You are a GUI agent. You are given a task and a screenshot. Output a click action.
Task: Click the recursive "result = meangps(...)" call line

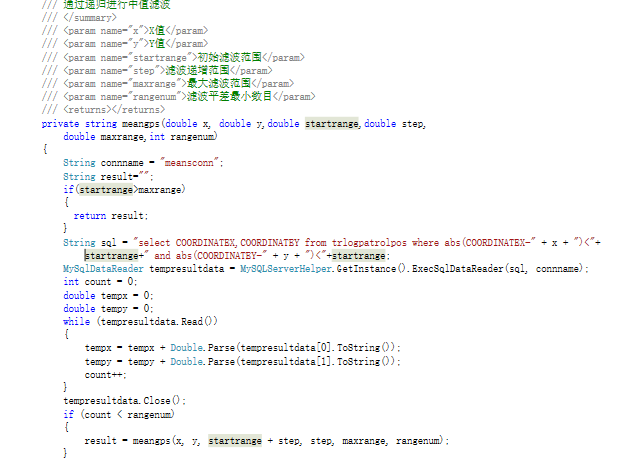click(267, 441)
